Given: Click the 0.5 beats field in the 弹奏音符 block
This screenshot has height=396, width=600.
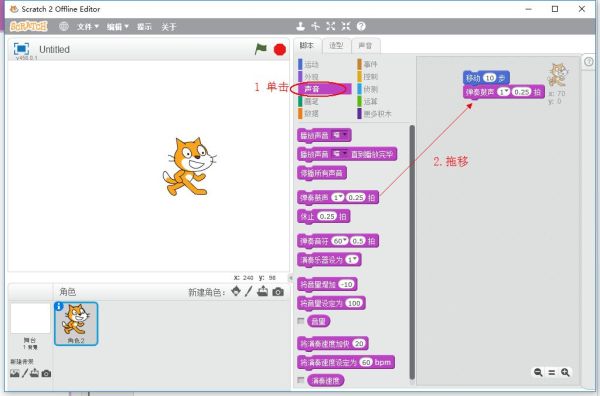Looking at the screenshot, I should click(x=358, y=241).
